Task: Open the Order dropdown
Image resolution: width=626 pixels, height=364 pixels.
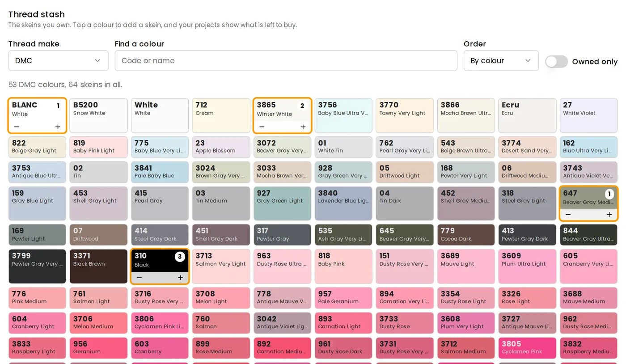Action: click(501, 60)
